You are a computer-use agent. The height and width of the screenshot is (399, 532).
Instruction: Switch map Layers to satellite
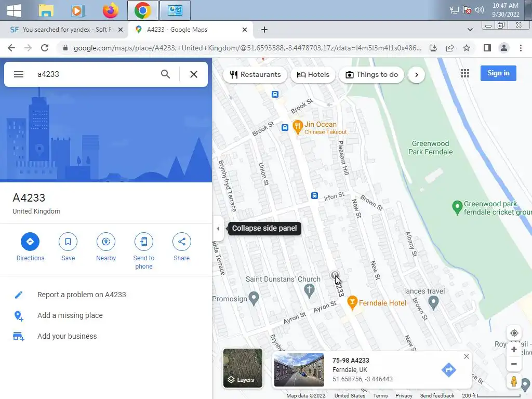[x=243, y=368]
